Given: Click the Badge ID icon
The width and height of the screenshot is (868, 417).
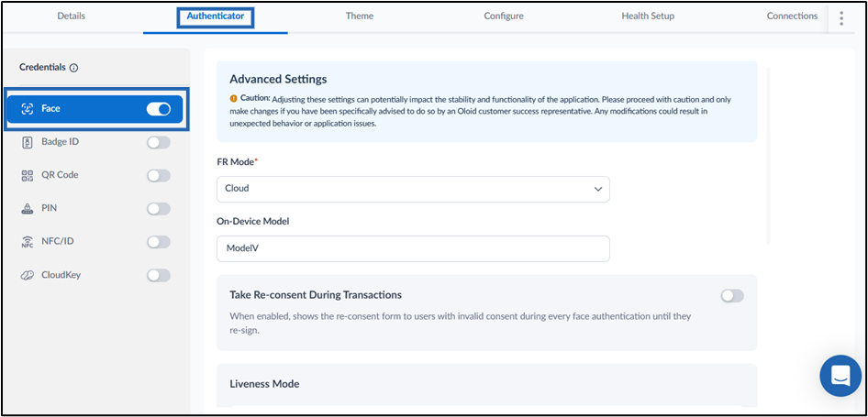Looking at the screenshot, I should click(28, 141).
